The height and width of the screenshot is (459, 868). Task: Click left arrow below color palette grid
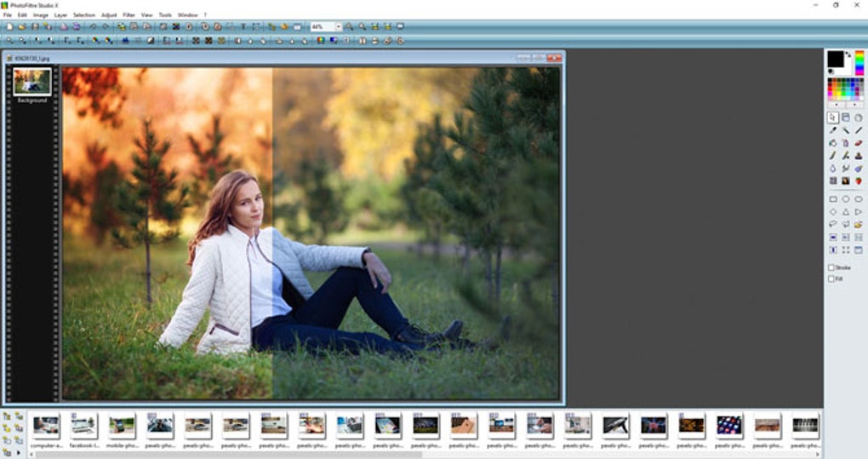point(836,105)
